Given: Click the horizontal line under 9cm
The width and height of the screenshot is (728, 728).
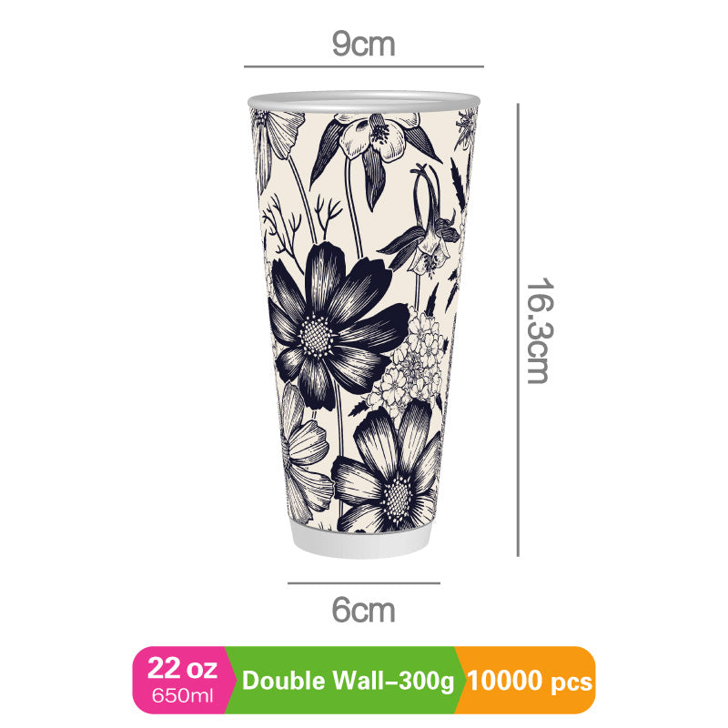Looking at the screenshot, I should [363, 66].
